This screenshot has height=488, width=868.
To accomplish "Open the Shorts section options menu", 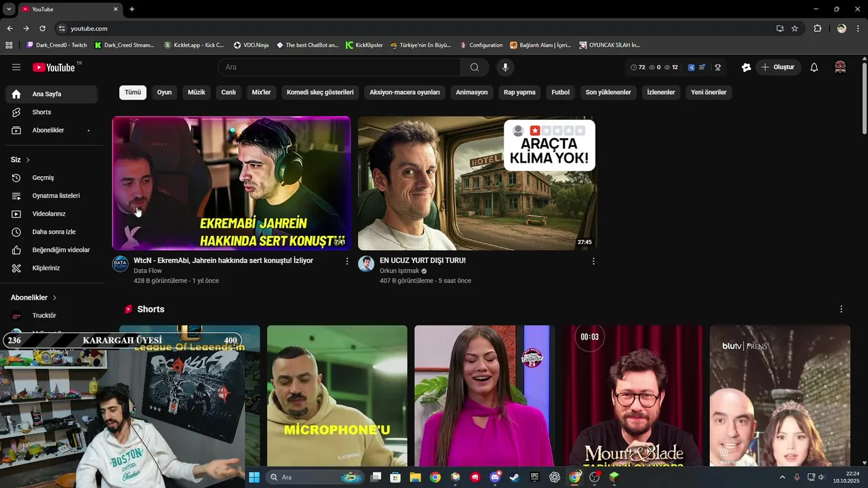I will pyautogui.click(x=841, y=309).
